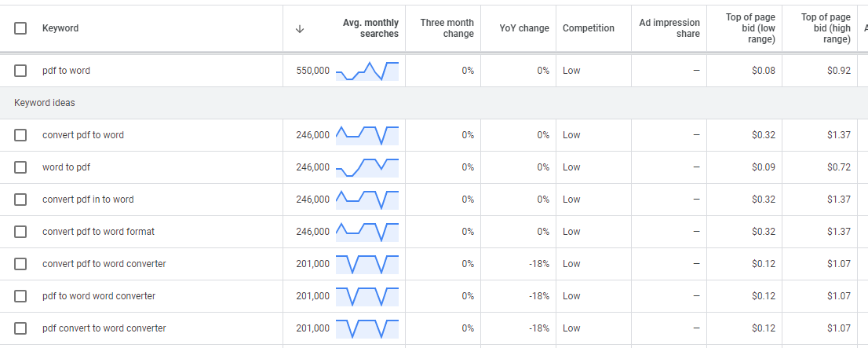Viewport: 868px width, 348px height.
Task: View trend chart for pdf convert to word converter
Action: 367,328
